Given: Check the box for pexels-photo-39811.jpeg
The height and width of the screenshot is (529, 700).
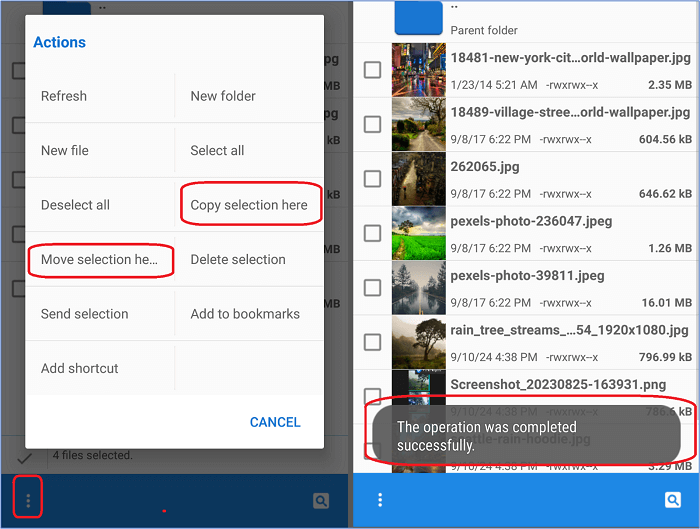Looking at the screenshot, I should click(x=372, y=288).
